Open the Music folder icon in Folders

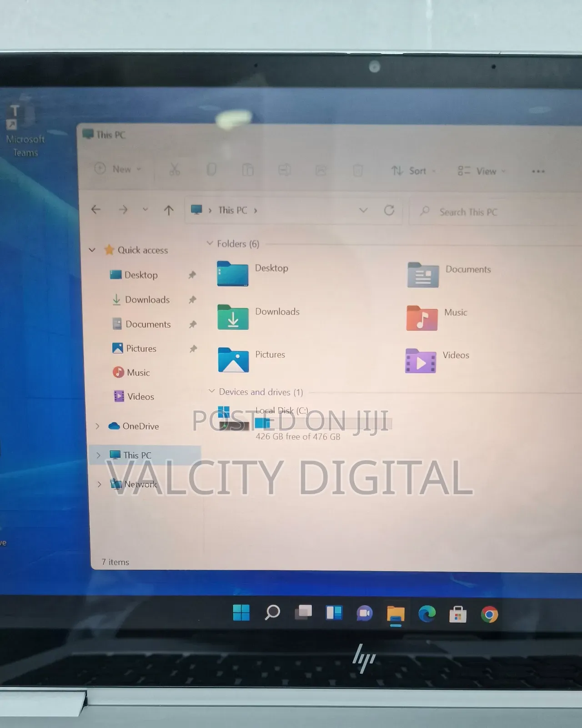pyautogui.click(x=422, y=318)
